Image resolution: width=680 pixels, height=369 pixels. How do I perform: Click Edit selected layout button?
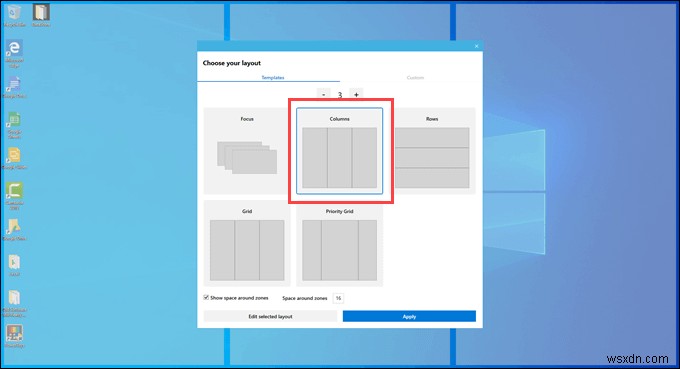coord(270,316)
